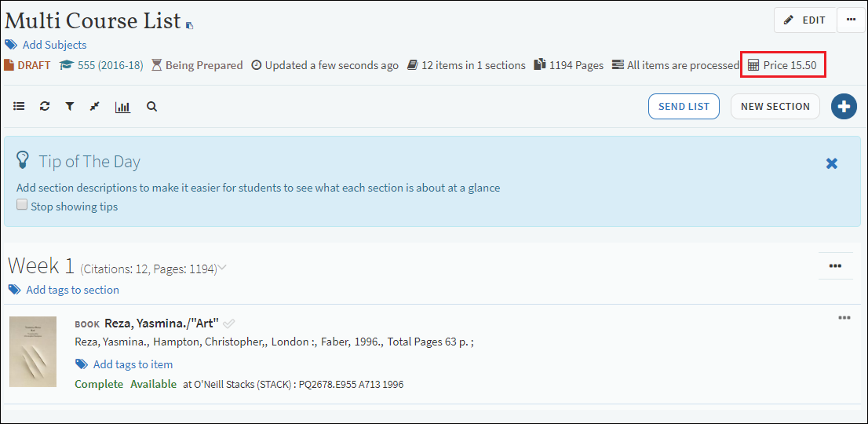
Task: Click the blue plus add items button
Action: coord(844,107)
